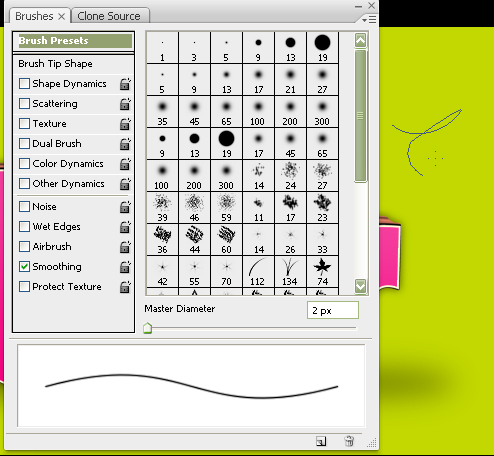
Task: Select soft round brush 200 in fifth row
Action: point(194,176)
